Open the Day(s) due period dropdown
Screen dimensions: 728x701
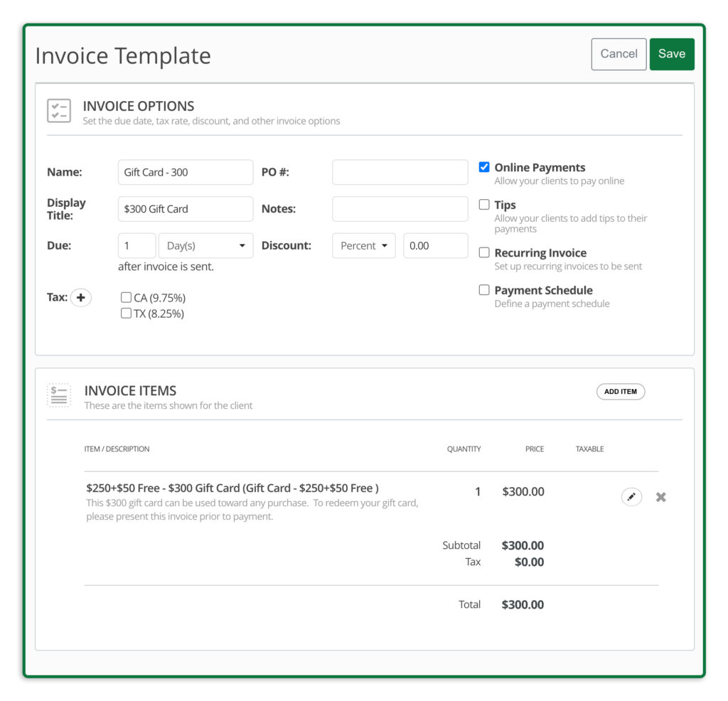(x=205, y=246)
